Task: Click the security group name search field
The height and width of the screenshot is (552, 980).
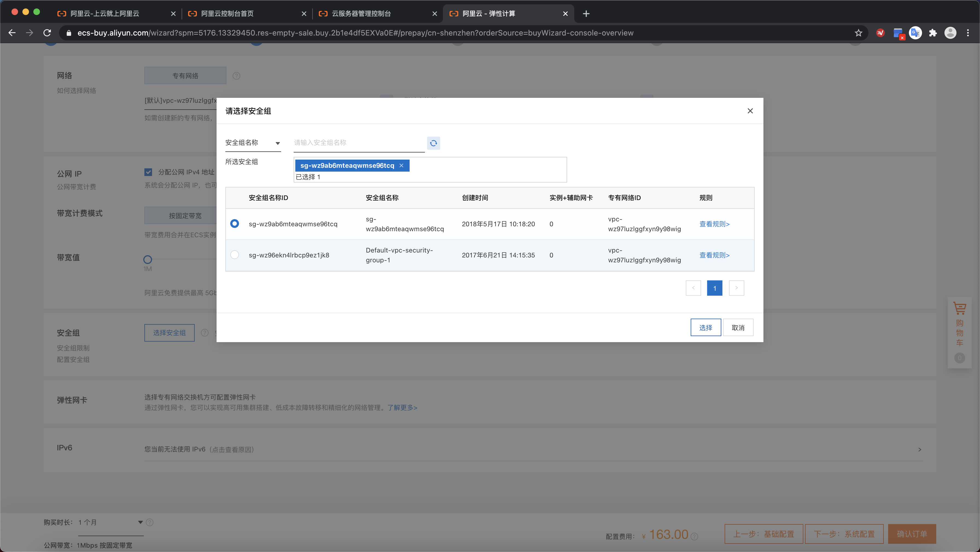Action: [x=358, y=143]
